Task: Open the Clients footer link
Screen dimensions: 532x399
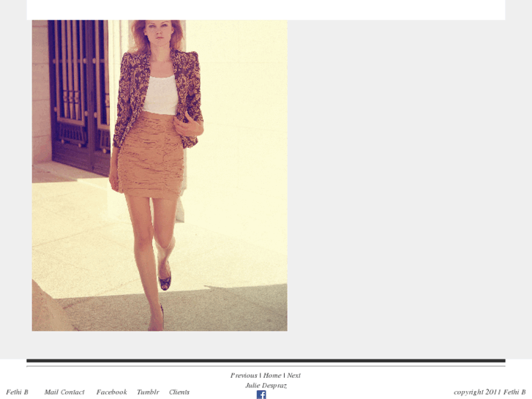Action: (179, 392)
